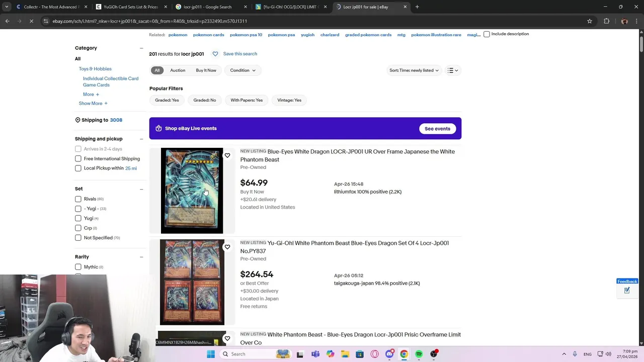The image size is (644, 362).
Task: Open Microsoft Teams from the taskbar
Action: coord(315,354)
